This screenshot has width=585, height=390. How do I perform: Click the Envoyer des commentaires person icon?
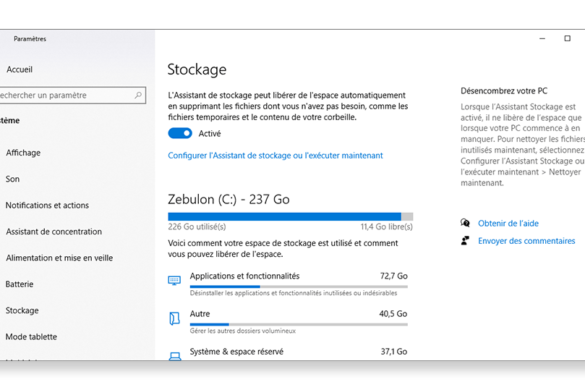pyautogui.click(x=465, y=241)
